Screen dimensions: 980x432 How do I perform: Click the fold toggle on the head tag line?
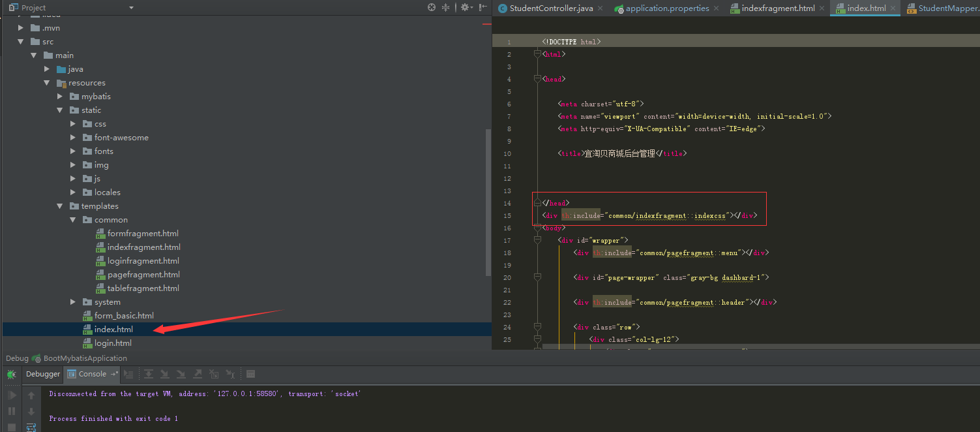(x=537, y=79)
